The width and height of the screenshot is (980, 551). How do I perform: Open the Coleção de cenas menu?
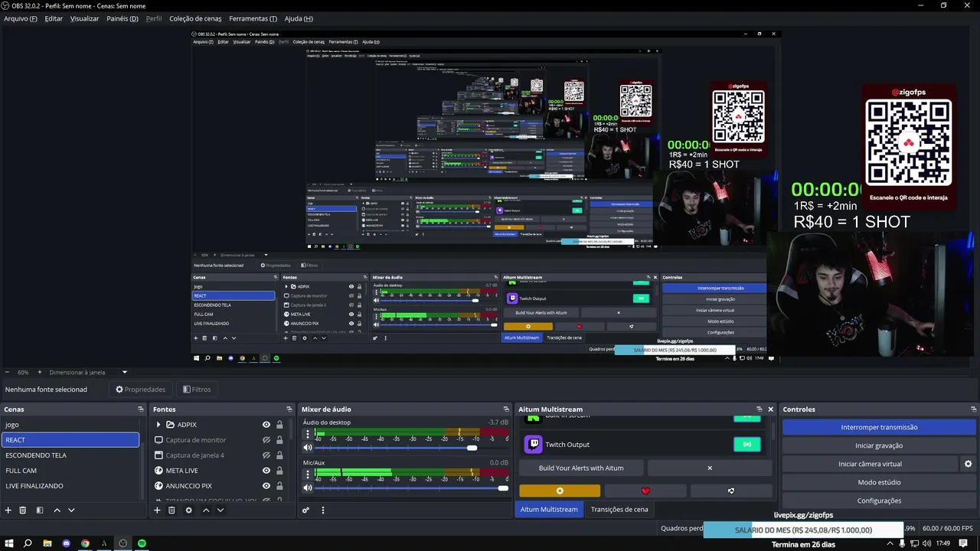point(195,18)
